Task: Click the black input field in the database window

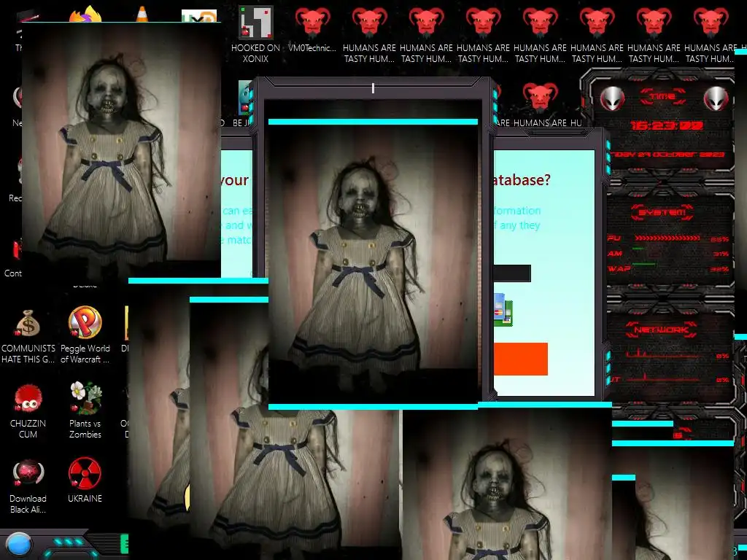Action: tap(512, 273)
